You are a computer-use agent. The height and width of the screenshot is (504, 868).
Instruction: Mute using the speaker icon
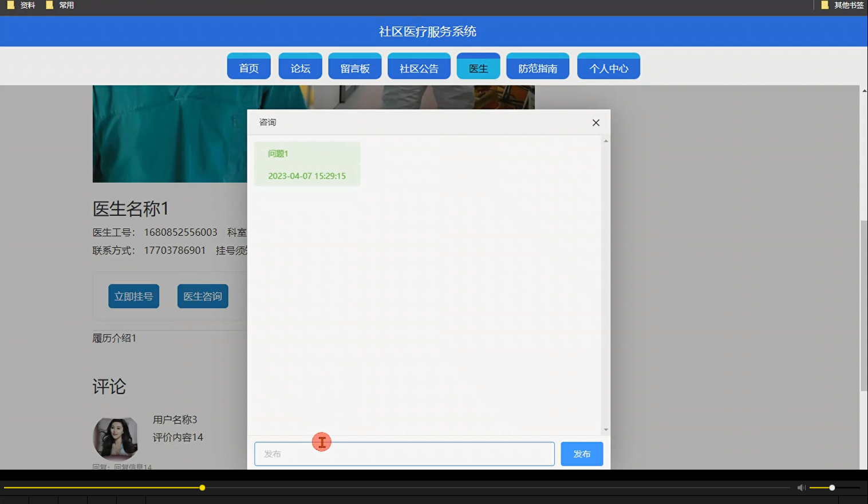[801, 488]
